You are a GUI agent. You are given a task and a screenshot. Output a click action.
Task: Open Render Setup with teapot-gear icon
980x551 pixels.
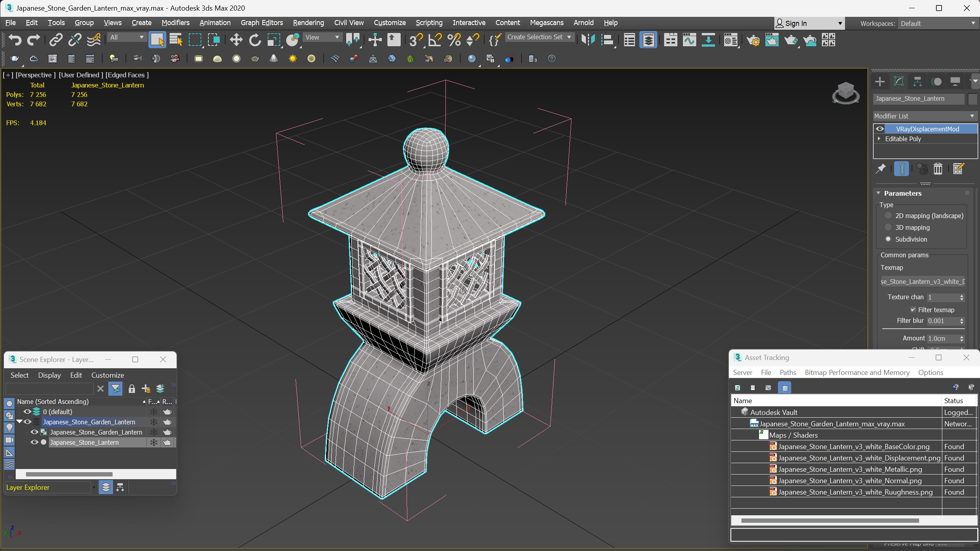753,40
